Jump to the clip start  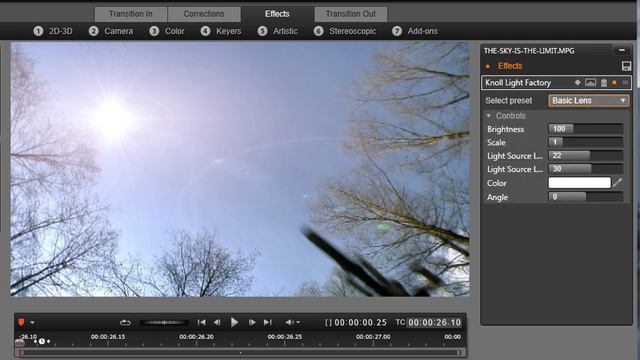click(x=201, y=322)
